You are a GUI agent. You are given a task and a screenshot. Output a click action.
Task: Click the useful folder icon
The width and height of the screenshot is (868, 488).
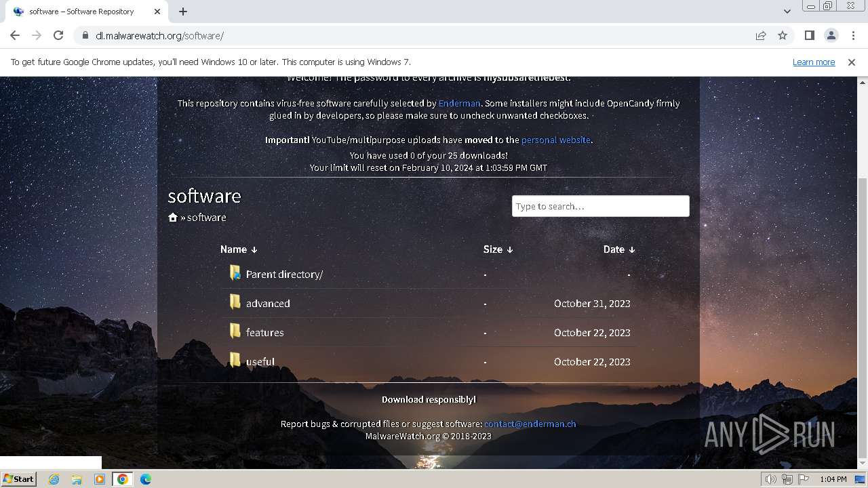click(235, 361)
